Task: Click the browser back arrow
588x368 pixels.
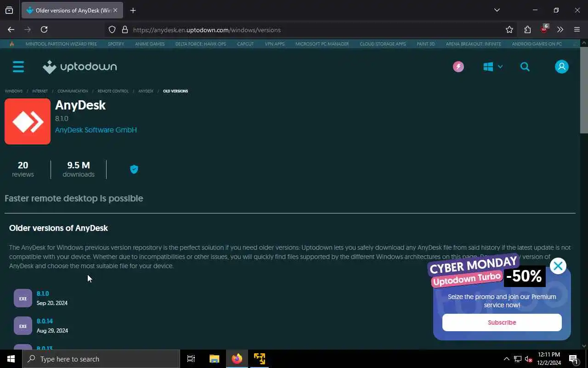Action: pyautogui.click(x=11, y=29)
